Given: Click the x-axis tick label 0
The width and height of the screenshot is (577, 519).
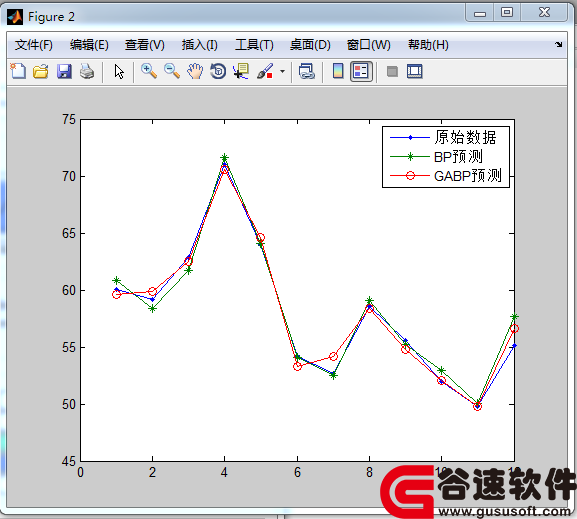Looking at the screenshot, I should [80, 472].
